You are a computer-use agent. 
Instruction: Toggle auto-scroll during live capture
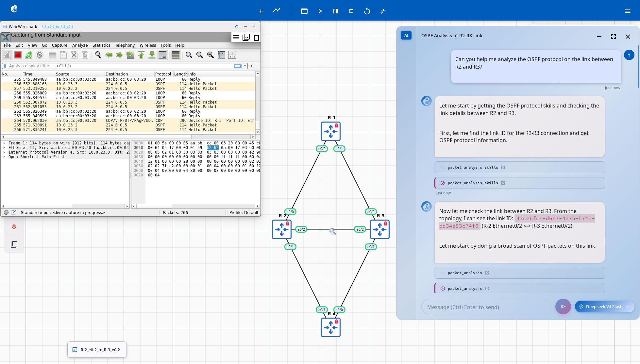coord(163,55)
